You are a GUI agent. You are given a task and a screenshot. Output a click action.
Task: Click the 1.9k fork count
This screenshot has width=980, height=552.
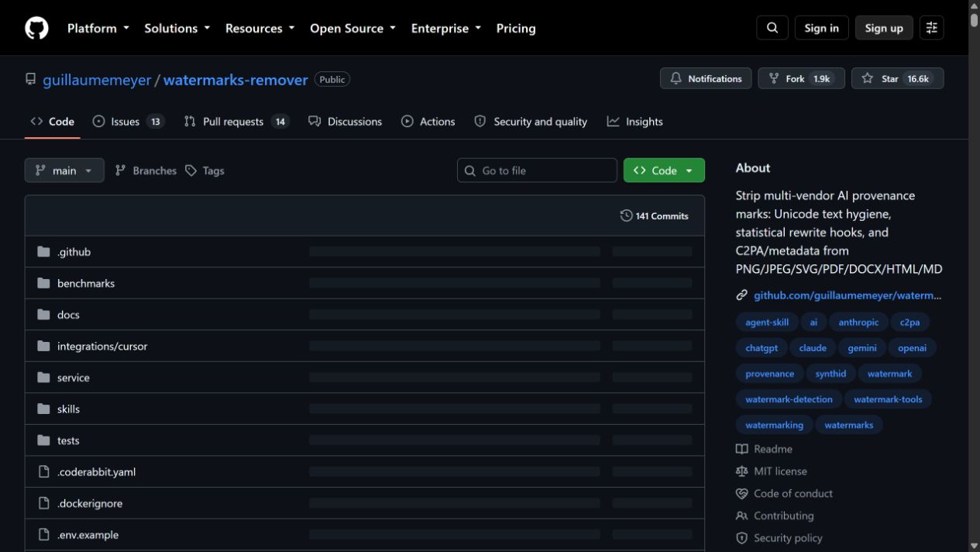click(x=821, y=79)
